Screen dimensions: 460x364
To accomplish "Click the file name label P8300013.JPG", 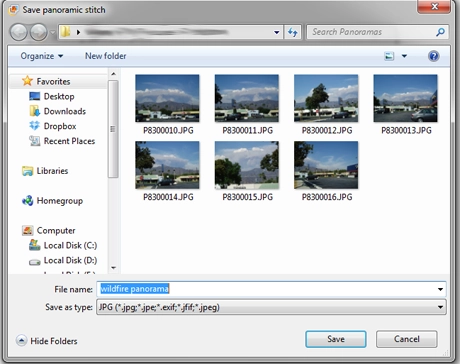I will coord(406,130).
